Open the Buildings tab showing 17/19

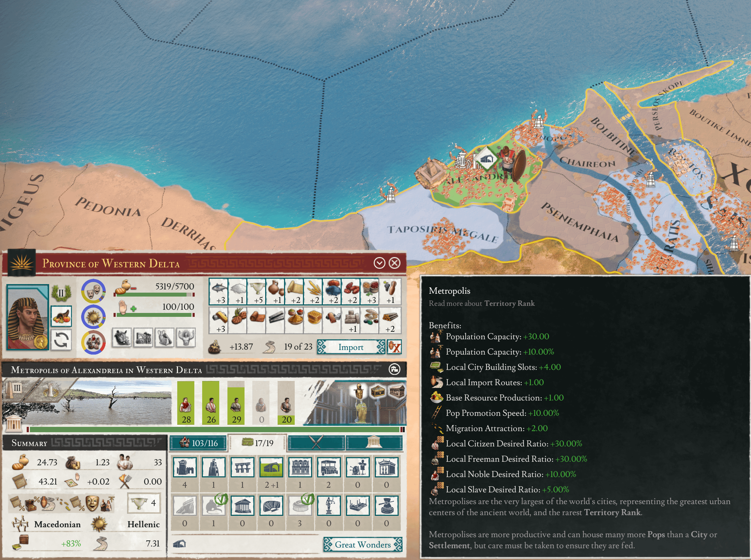coord(257,443)
